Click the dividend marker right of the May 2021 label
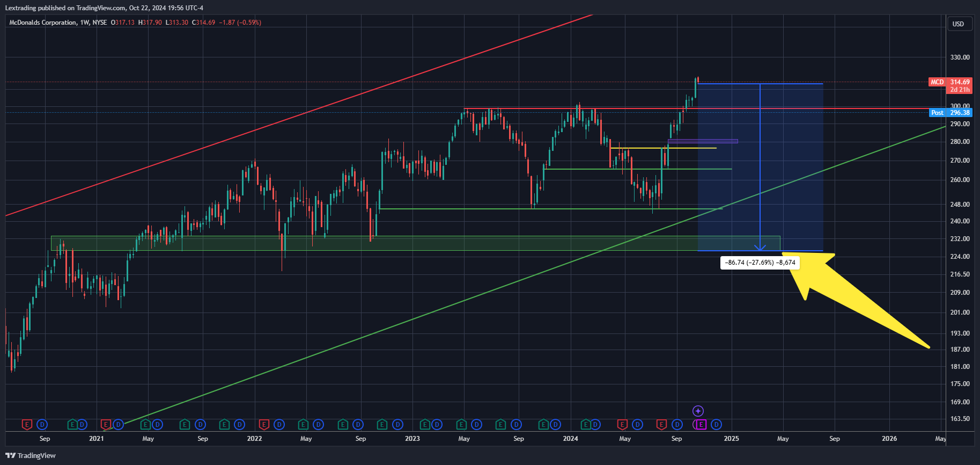Viewport: 980px width, 465px height. tap(157, 425)
